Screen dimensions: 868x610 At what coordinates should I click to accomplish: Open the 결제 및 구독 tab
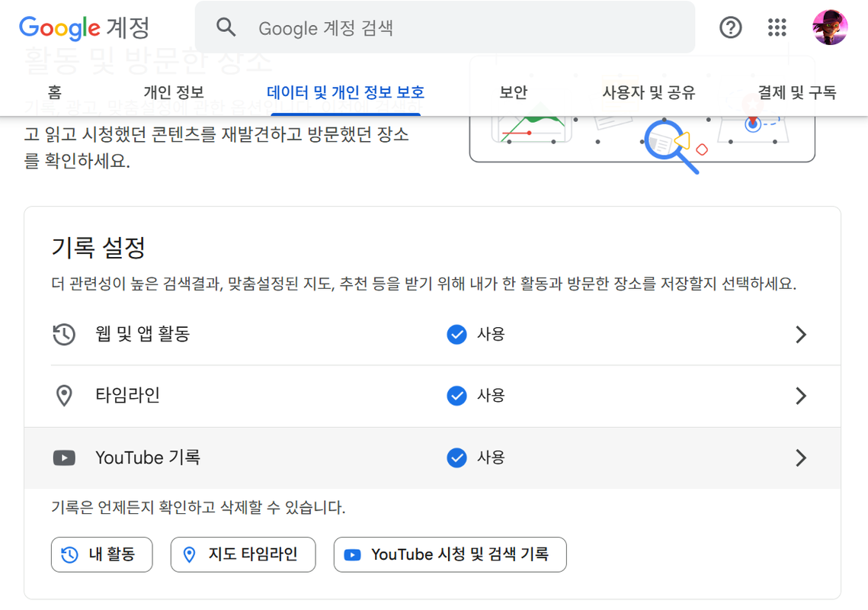pos(796,92)
